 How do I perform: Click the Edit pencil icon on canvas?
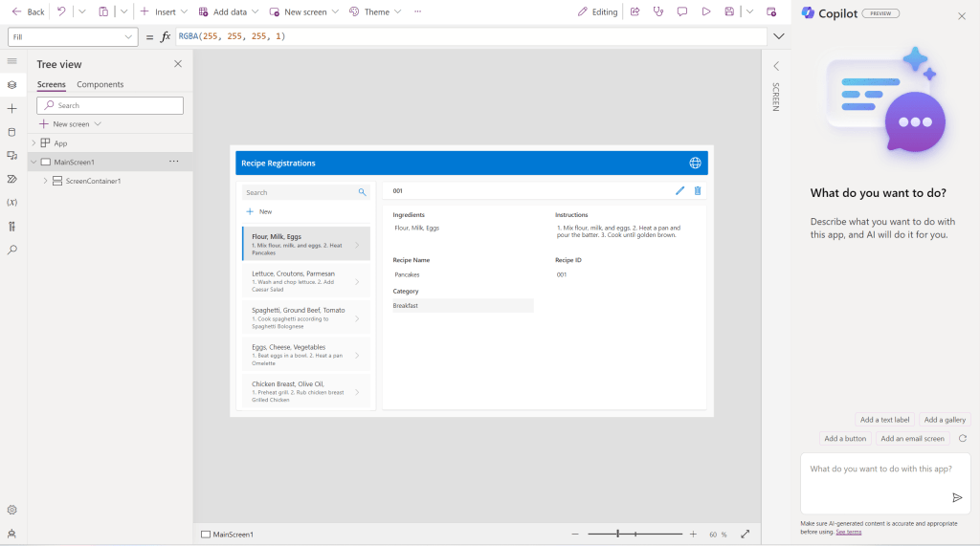point(680,190)
